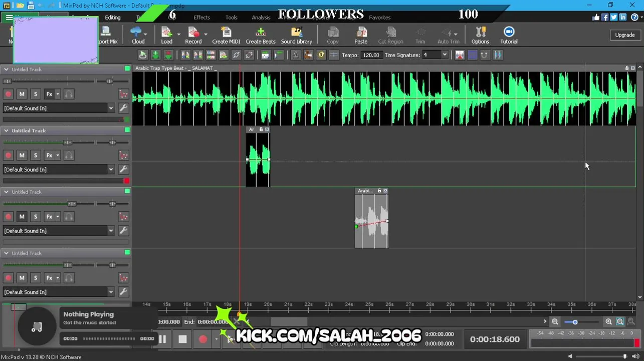Open Fx dropdown arrow on third track
This screenshot has width=644, height=361.
coord(58,217)
